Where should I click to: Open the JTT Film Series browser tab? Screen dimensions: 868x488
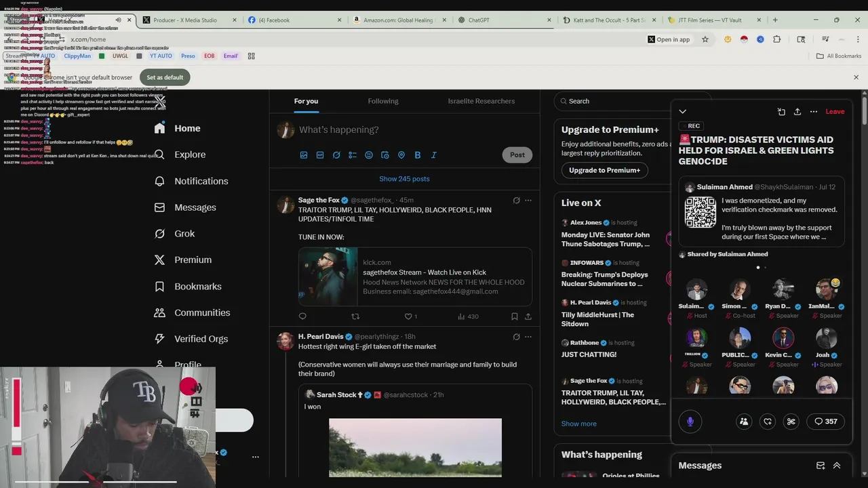715,20
